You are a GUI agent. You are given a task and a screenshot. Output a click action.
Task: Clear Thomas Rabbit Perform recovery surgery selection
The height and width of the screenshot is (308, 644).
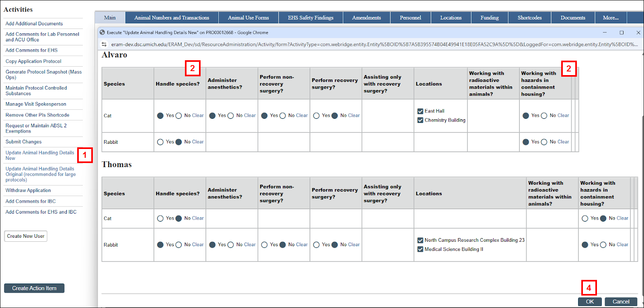[x=354, y=245]
